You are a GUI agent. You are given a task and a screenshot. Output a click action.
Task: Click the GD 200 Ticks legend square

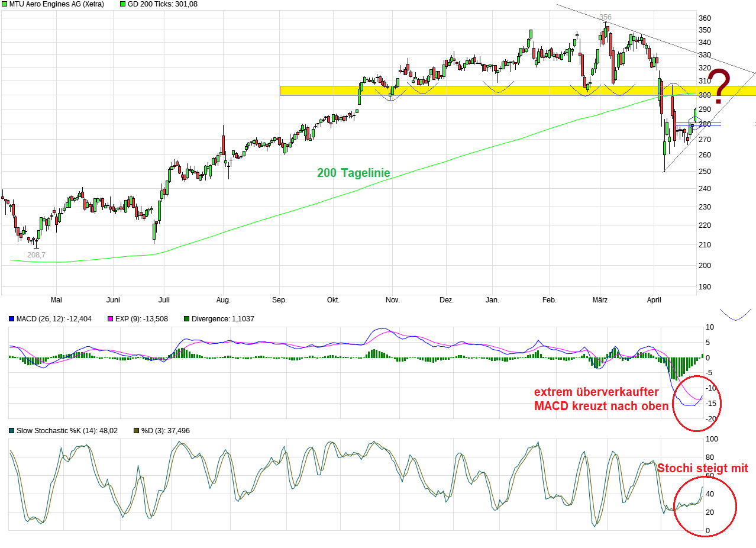click(x=123, y=4)
